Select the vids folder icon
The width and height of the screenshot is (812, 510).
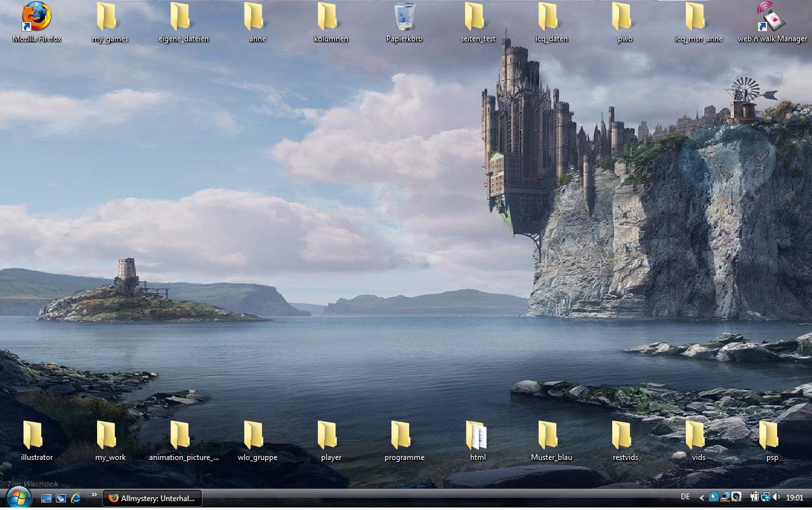click(695, 435)
